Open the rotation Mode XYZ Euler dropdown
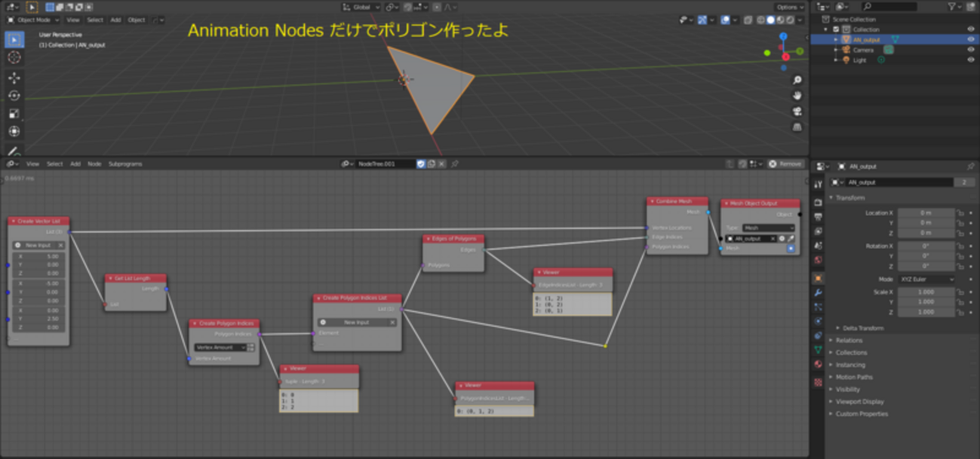The height and width of the screenshot is (459, 980). tap(926, 279)
